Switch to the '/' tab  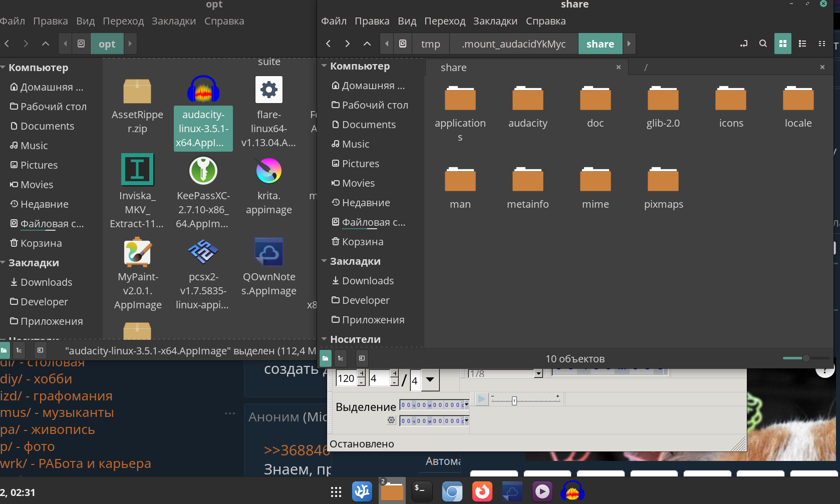pos(646,67)
